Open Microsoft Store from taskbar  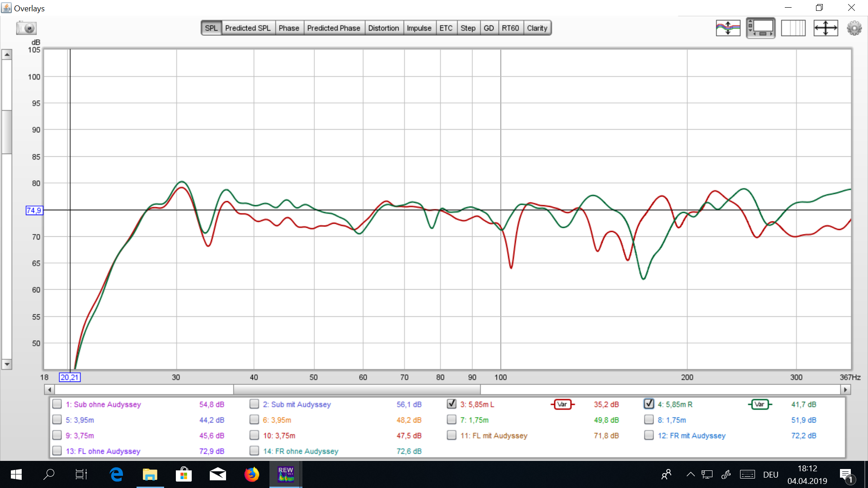tap(184, 474)
